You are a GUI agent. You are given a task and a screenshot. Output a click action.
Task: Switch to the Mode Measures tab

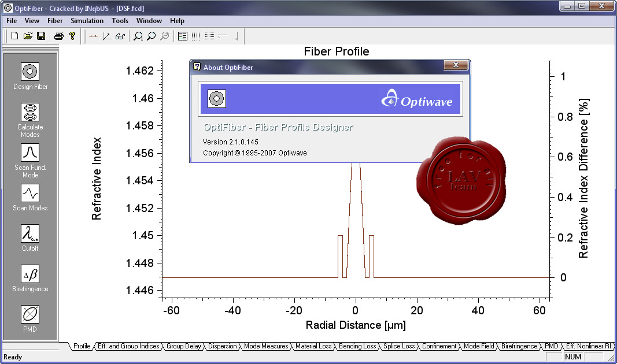tap(266, 346)
